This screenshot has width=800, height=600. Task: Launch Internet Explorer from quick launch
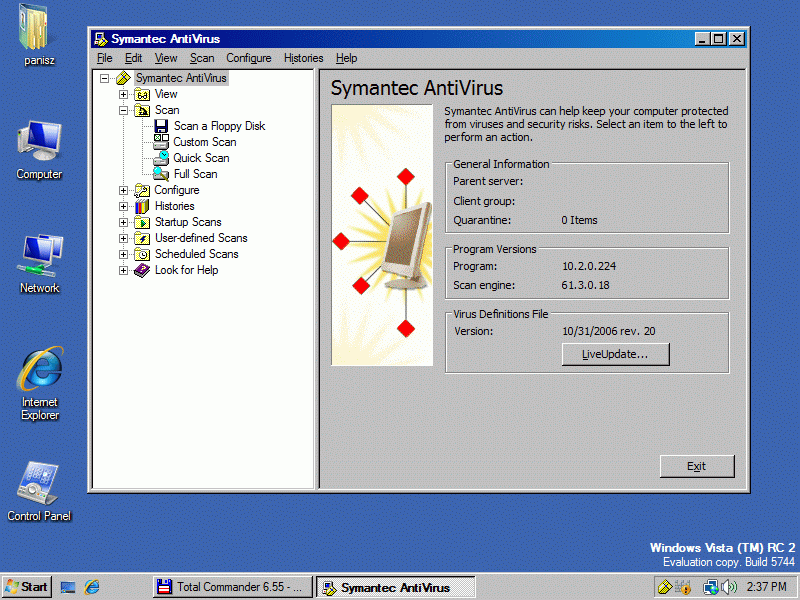[92, 587]
